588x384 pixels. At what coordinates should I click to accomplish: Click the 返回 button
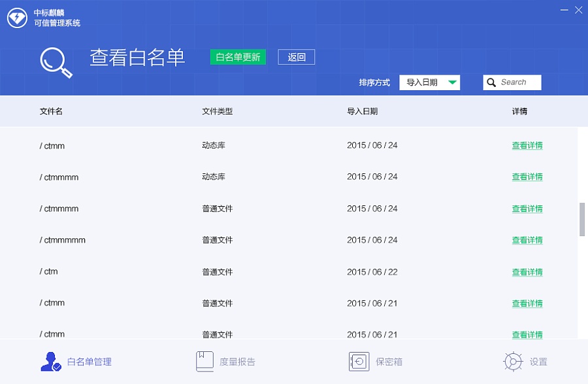pyautogui.click(x=297, y=57)
